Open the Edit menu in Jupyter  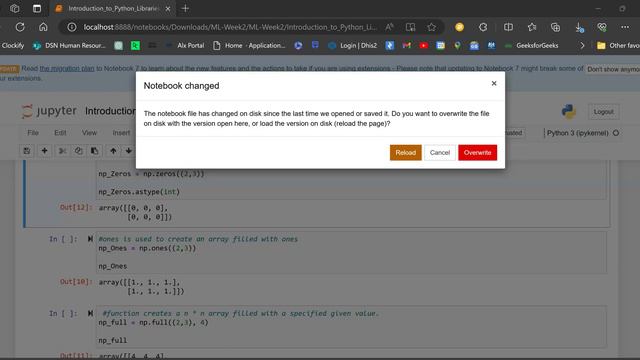click(x=60, y=133)
